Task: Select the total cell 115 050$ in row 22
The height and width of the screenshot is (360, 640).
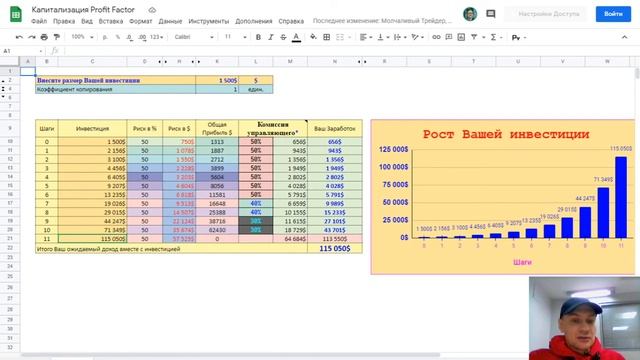Action: (334, 249)
